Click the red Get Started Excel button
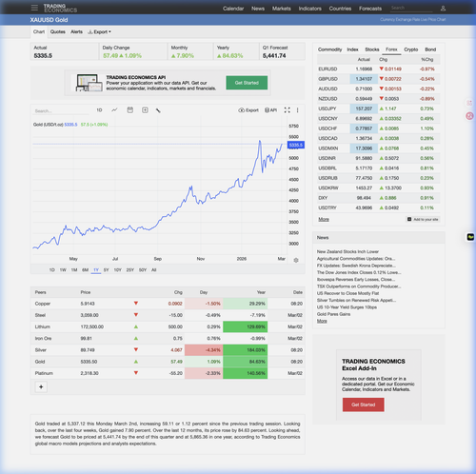 pyautogui.click(x=364, y=405)
